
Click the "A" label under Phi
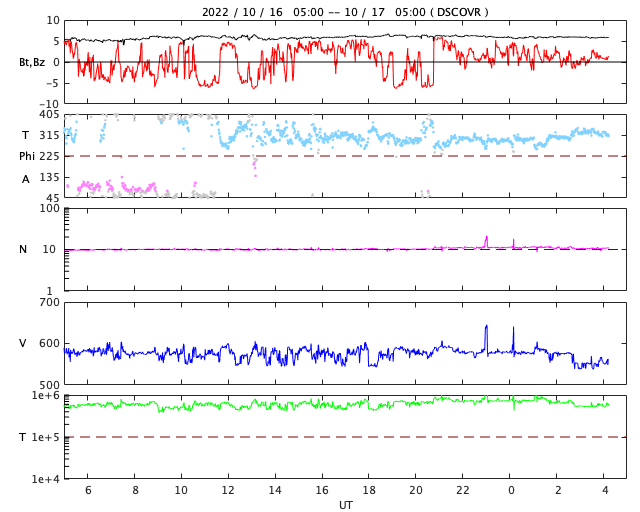[x=26, y=179]
